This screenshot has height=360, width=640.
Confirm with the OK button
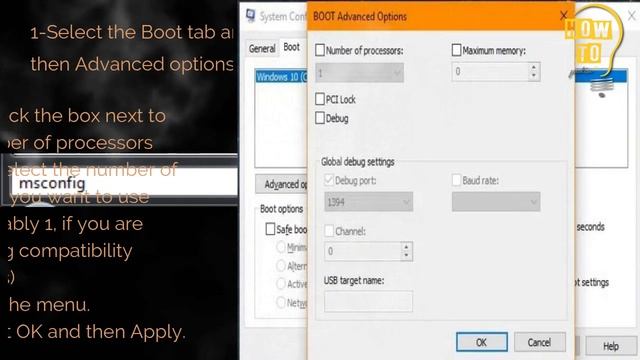point(482,342)
